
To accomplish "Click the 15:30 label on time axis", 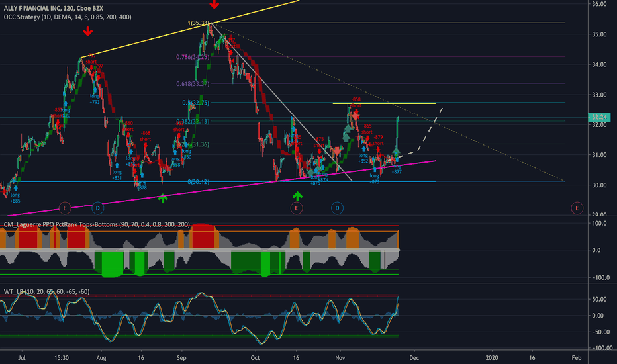I will click(x=62, y=357).
